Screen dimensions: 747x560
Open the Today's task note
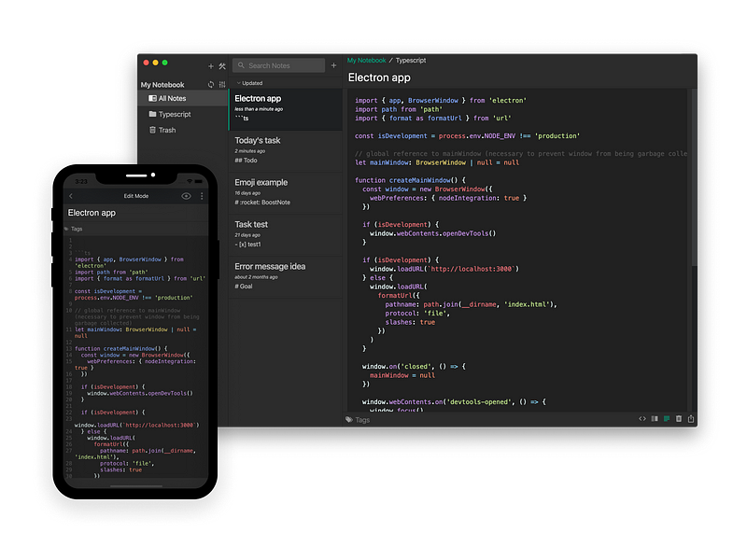286,151
